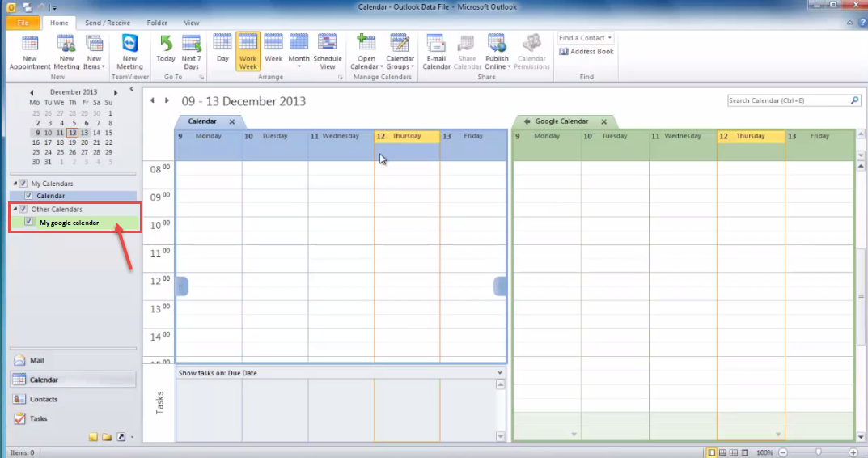Click New Meeting in the New group
The height and width of the screenshot is (458, 868).
[66, 52]
